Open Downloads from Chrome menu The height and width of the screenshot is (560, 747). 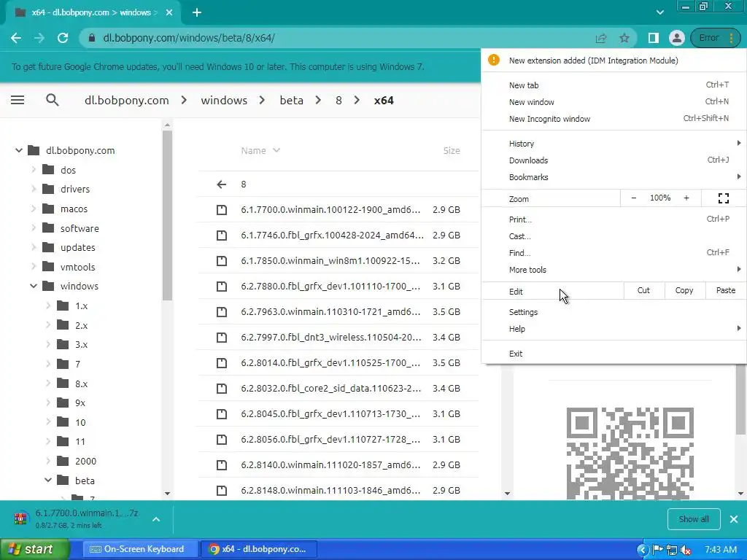pyautogui.click(x=614, y=160)
